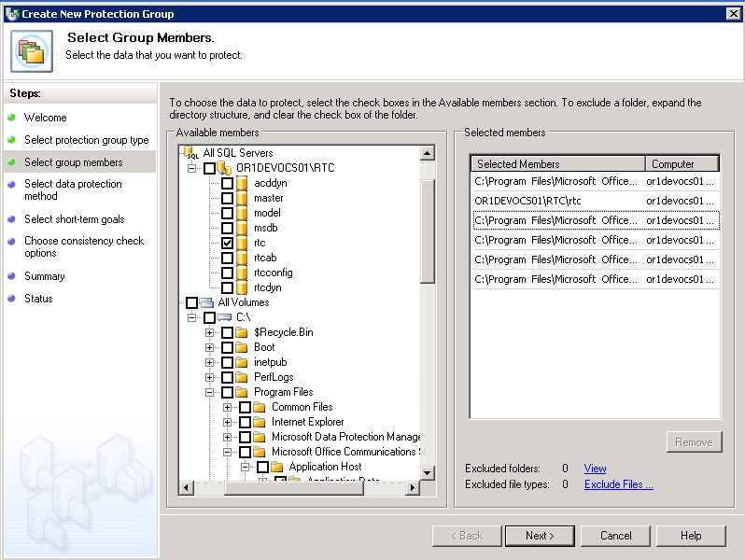745x560 pixels.
Task: Collapse the Program Files node
Action: [x=209, y=392]
